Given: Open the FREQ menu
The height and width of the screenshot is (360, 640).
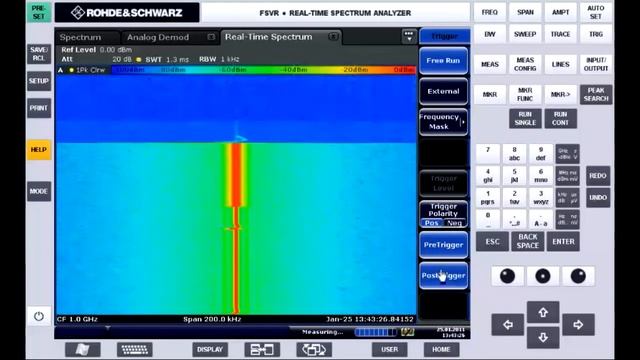Looking at the screenshot, I should click(490, 13).
